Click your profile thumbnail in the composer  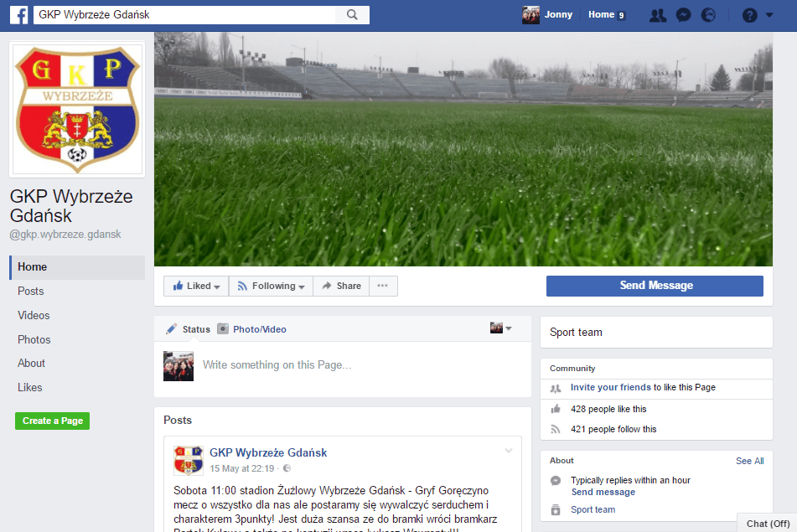pyautogui.click(x=179, y=366)
